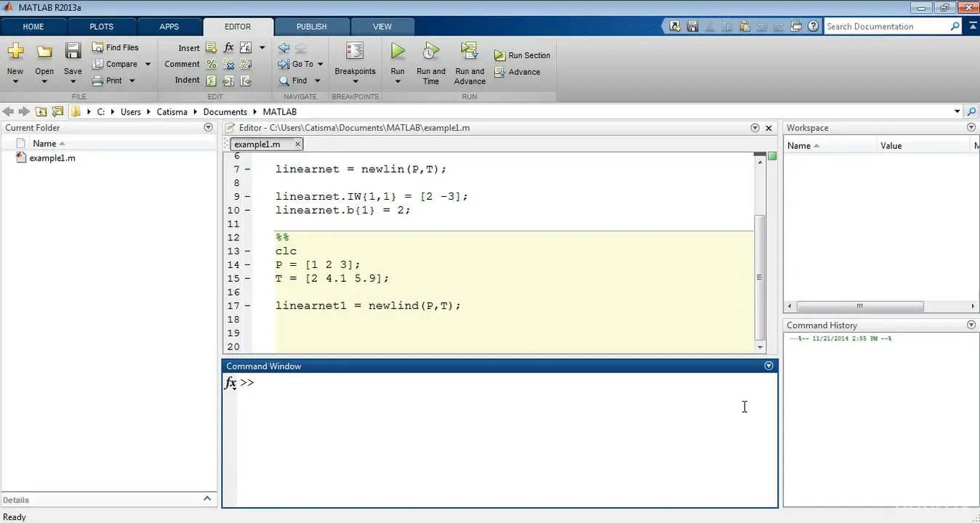Open Command Window actions menu
Screen dimensions: 980x523
[x=768, y=366]
